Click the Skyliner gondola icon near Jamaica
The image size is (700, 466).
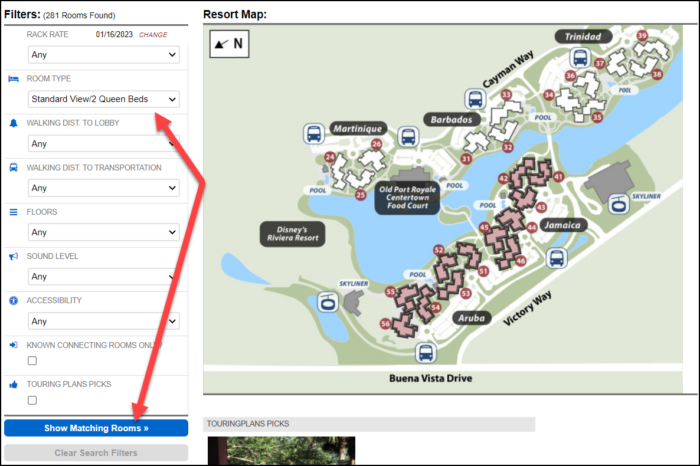tap(619, 204)
